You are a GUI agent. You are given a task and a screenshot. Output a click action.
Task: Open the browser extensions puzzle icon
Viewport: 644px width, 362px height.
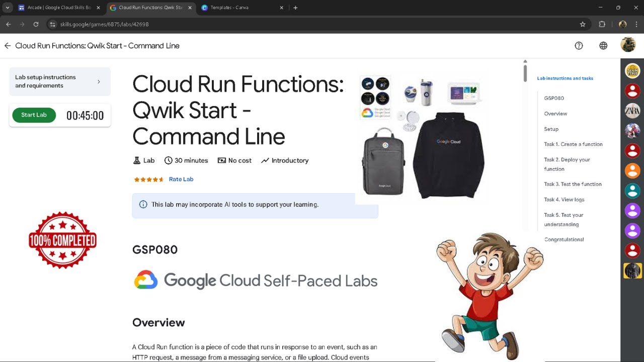tap(602, 24)
